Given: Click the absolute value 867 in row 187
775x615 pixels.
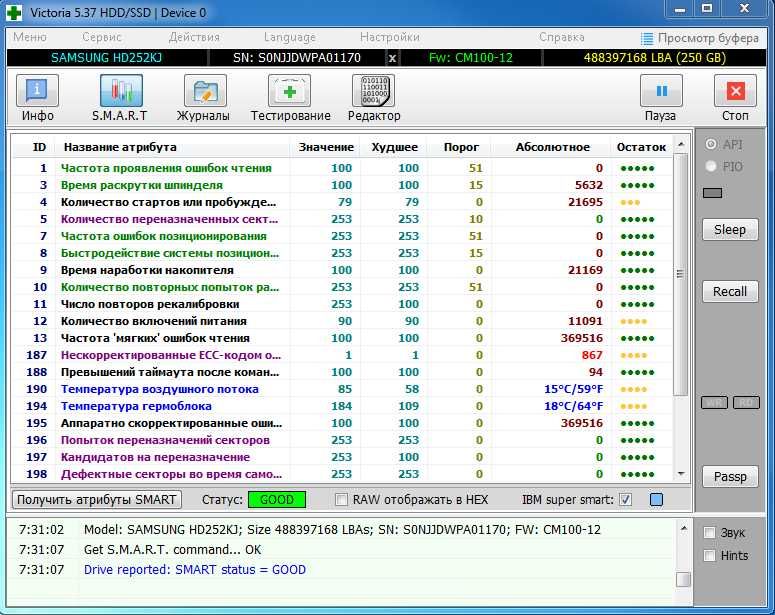Looking at the screenshot, I should [x=592, y=355].
